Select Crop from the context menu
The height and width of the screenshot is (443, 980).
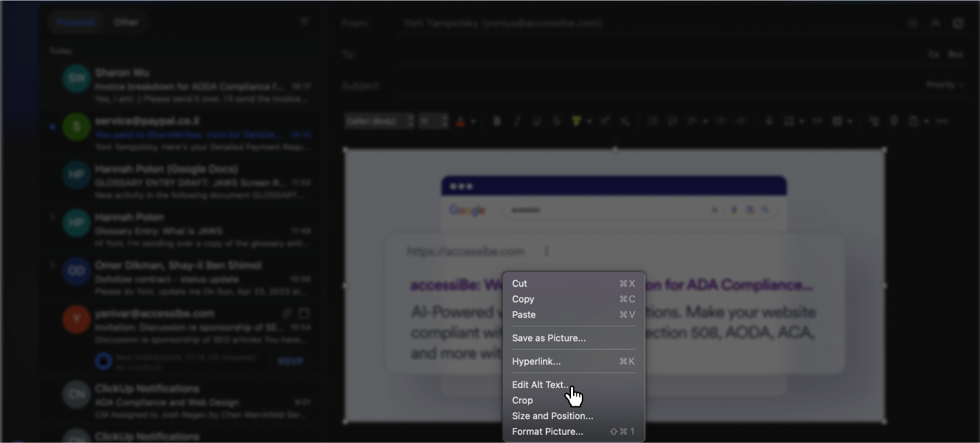tap(522, 400)
